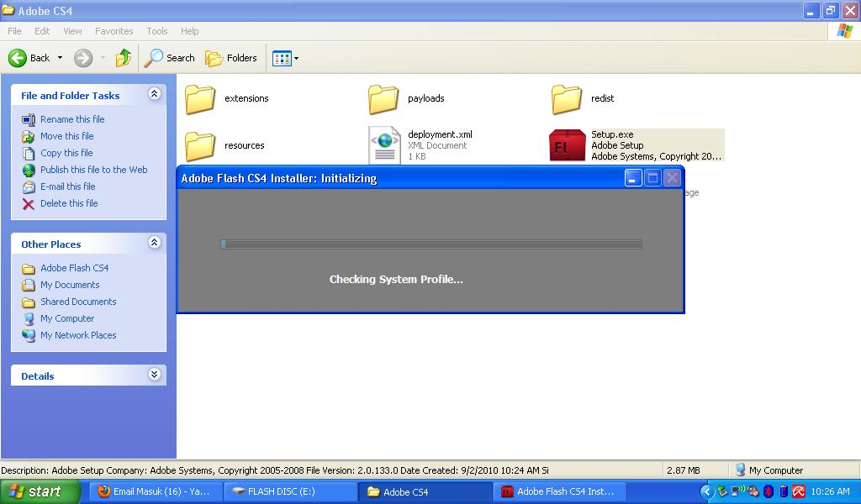The height and width of the screenshot is (504, 861).
Task: Open the Tools menu
Action: click(x=157, y=31)
